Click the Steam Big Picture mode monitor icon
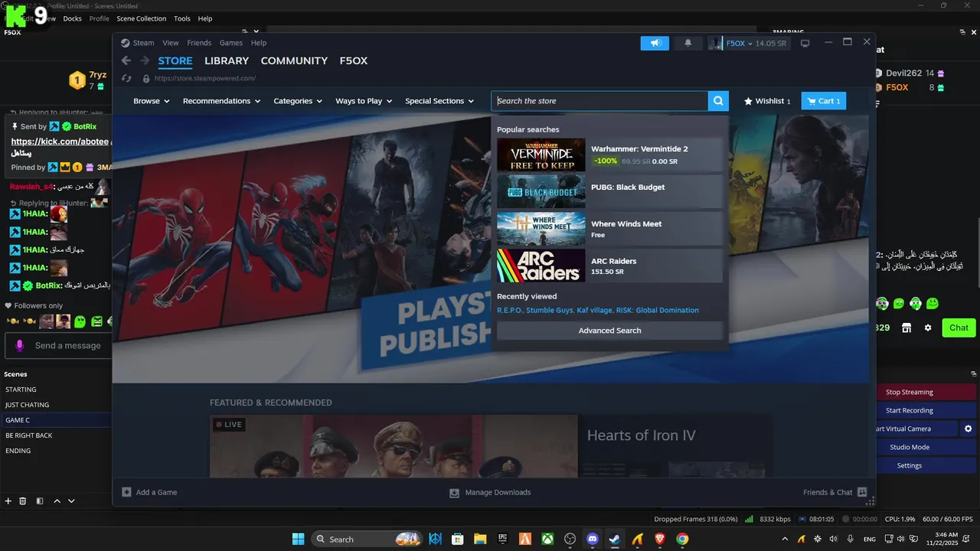980x551 pixels. coord(805,44)
